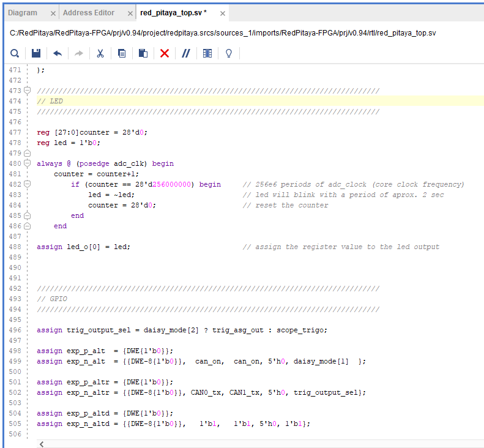
Task: Click the file path text above toolbar
Action: [x=223, y=33]
